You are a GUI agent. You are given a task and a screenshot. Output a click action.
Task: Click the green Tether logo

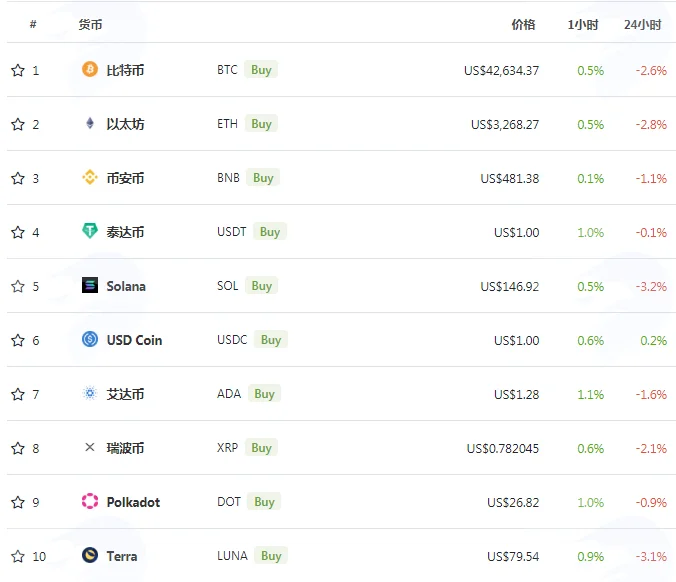90,231
